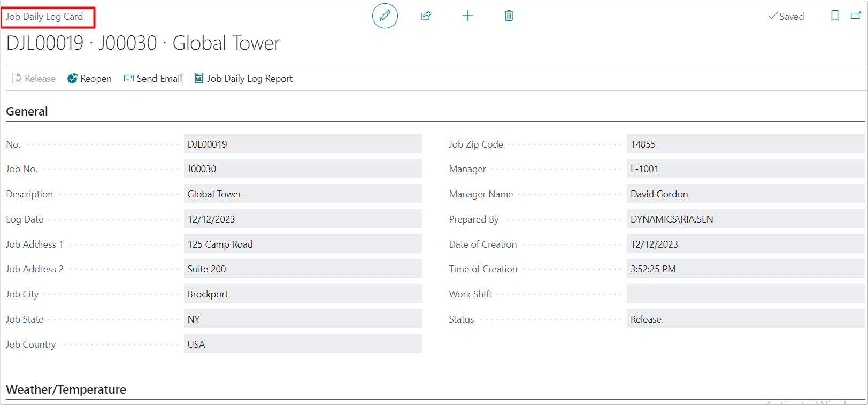Click the Release action
This screenshot has height=405, width=868.
(x=34, y=79)
